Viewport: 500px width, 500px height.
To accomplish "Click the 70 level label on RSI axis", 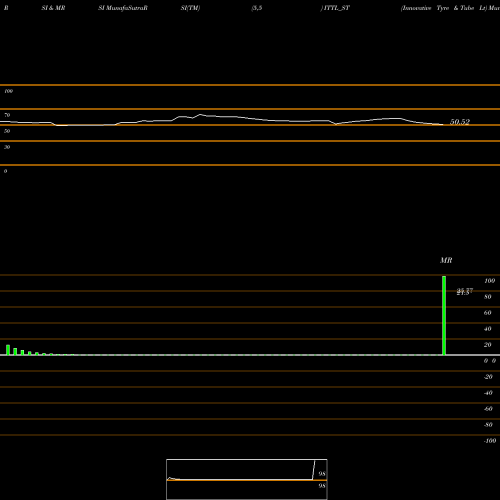I will [x=7, y=115].
